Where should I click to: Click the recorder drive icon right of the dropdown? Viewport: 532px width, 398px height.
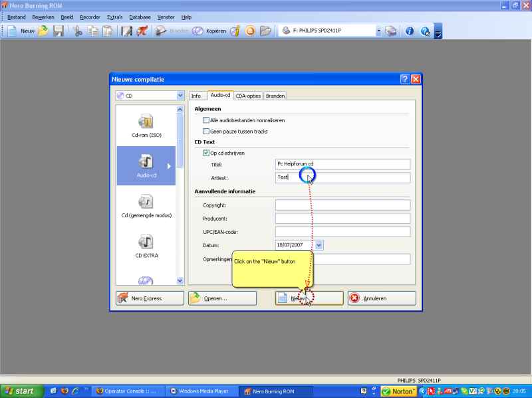click(390, 31)
